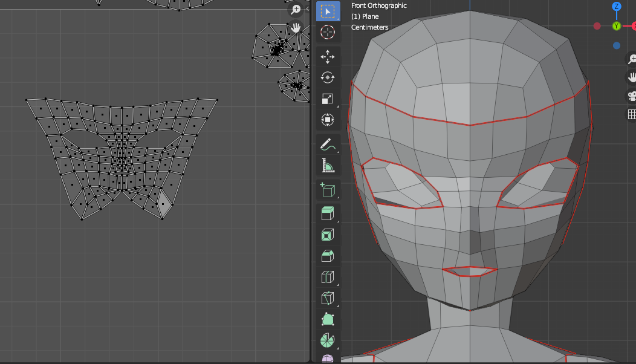
Task: Click the 'Centimeters' unit label
Action: pos(369,28)
